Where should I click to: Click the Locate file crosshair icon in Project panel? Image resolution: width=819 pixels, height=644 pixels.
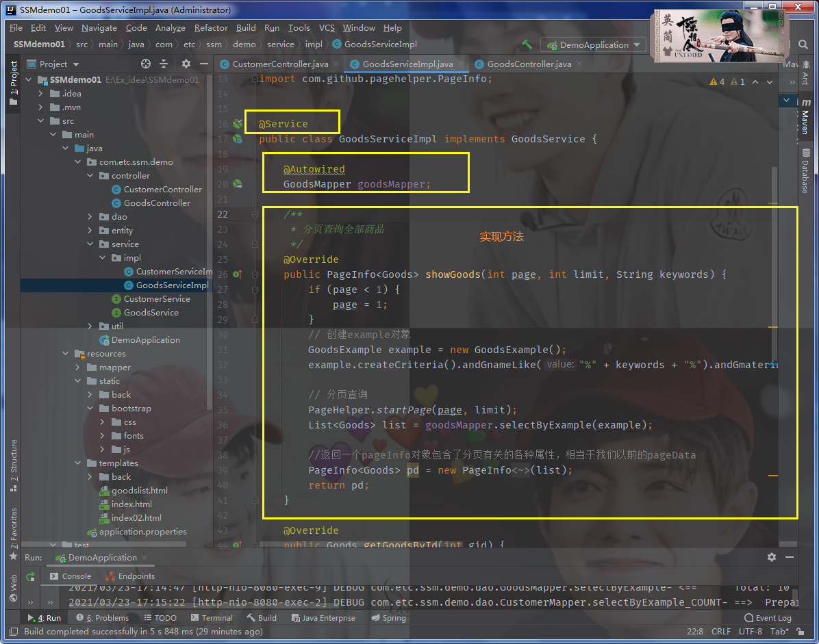point(146,64)
